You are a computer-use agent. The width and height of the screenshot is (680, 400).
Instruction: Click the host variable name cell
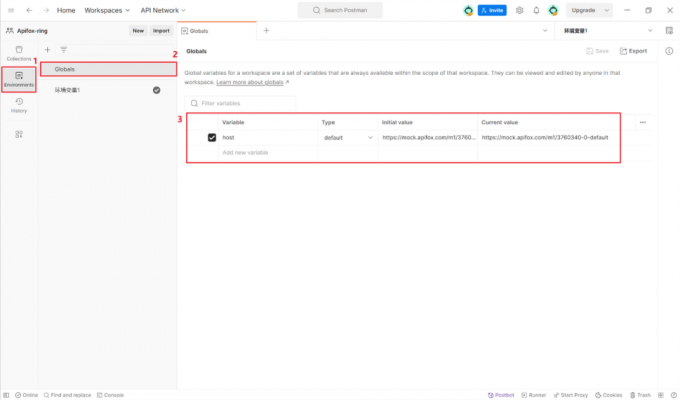click(x=268, y=138)
